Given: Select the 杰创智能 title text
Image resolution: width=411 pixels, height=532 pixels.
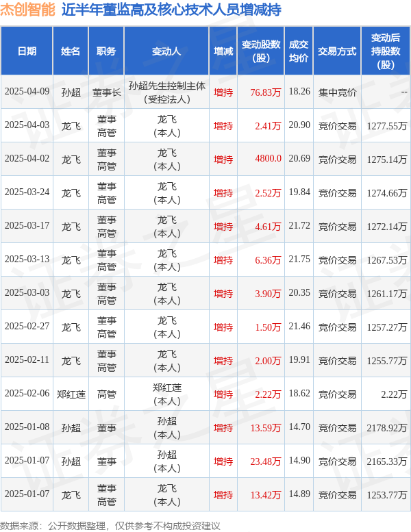Looking at the screenshot, I should coord(27,10).
